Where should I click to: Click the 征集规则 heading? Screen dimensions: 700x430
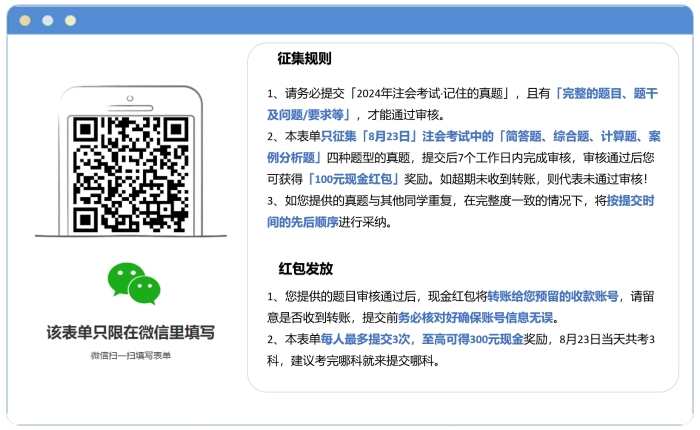pos(304,59)
